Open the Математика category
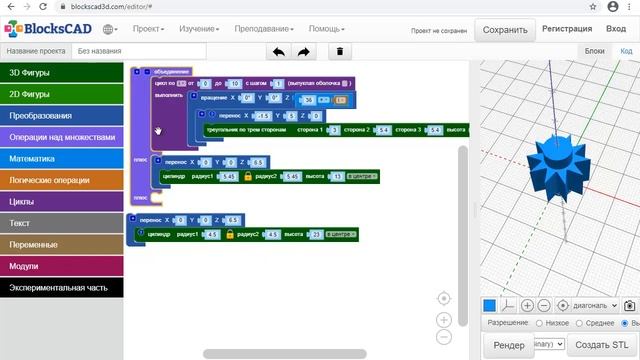The width and height of the screenshot is (640, 360). (62, 158)
